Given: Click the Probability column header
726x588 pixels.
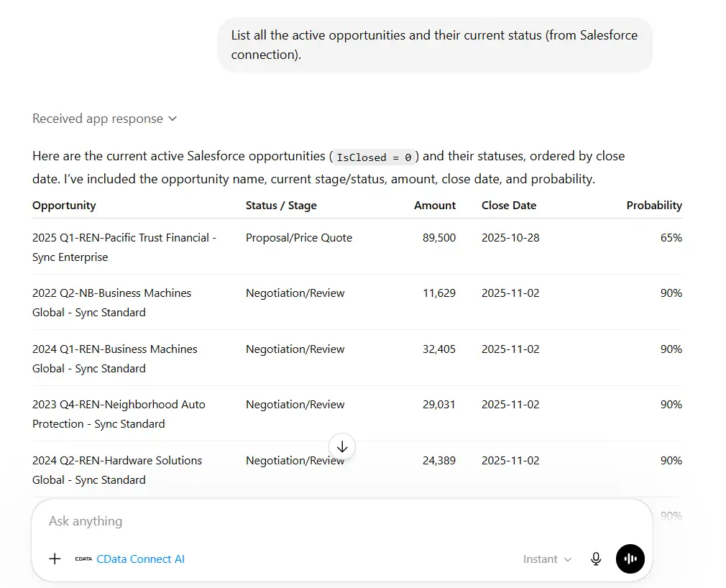Looking at the screenshot, I should (x=654, y=206).
